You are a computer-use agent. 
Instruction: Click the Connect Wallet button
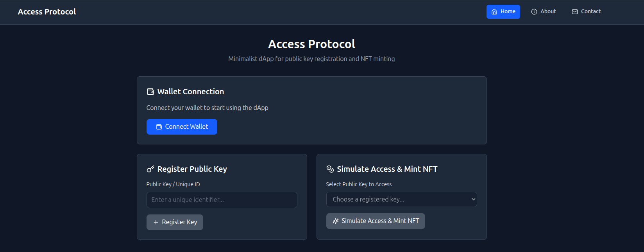(182, 126)
